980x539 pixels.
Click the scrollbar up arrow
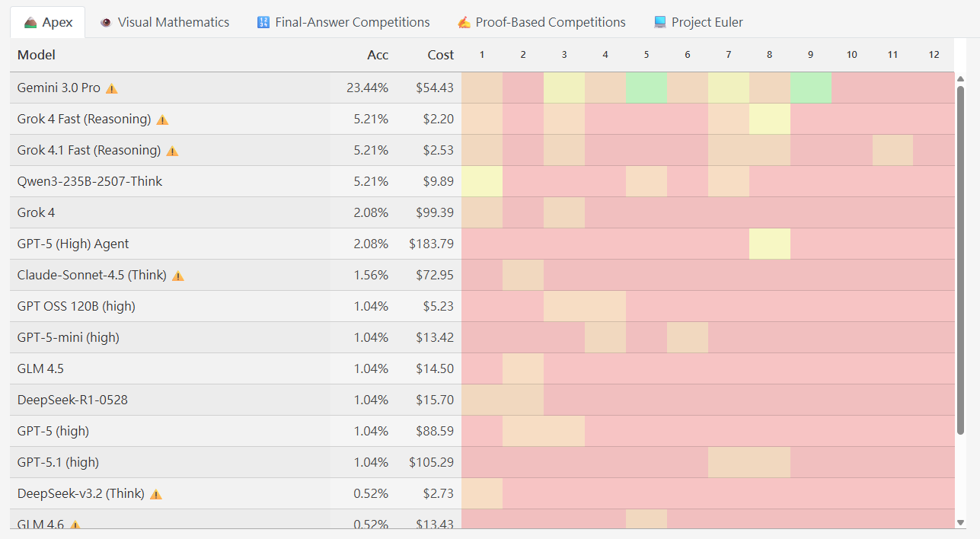coord(960,79)
